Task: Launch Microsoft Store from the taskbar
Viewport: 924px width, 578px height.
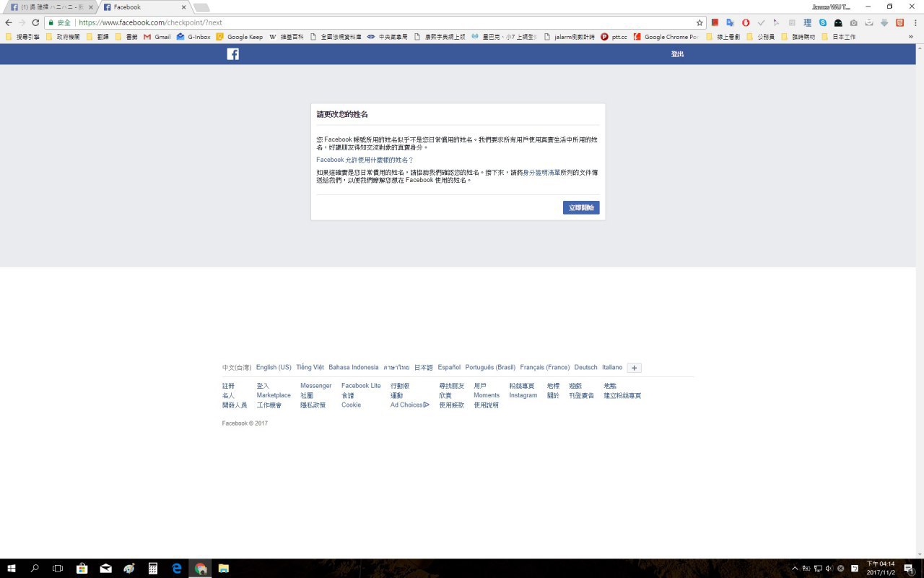Action: click(x=82, y=569)
